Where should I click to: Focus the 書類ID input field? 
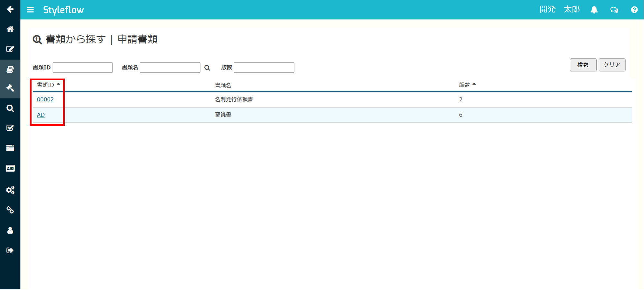83,68
